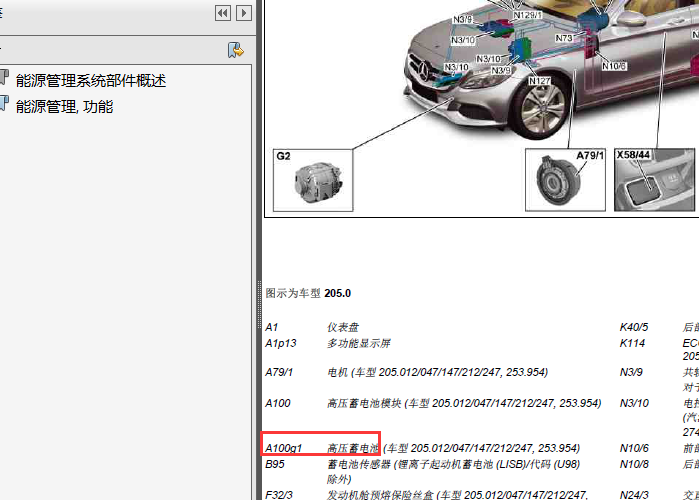Click the N127 label on the car diagram
699x500 pixels.
click(x=539, y=81)
